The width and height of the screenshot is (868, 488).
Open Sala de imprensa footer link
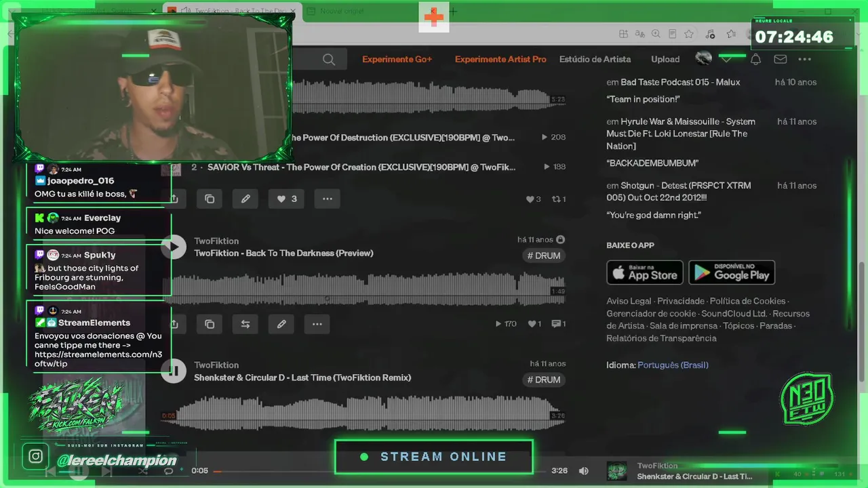684,326
